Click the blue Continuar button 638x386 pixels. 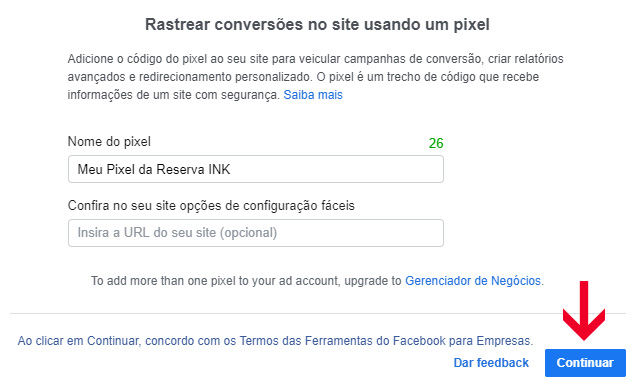[585, 362]
